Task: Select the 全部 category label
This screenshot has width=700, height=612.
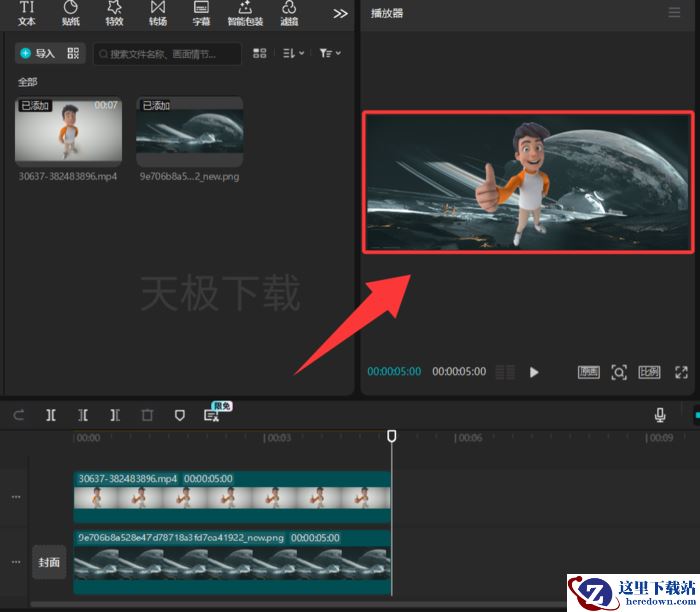Action: 27,82
